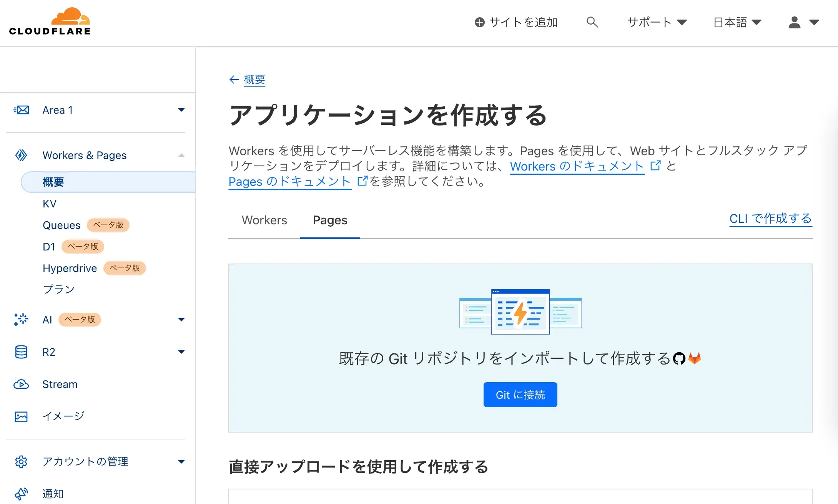Click the サイトを追加 plus icon

tap(480, 22)
